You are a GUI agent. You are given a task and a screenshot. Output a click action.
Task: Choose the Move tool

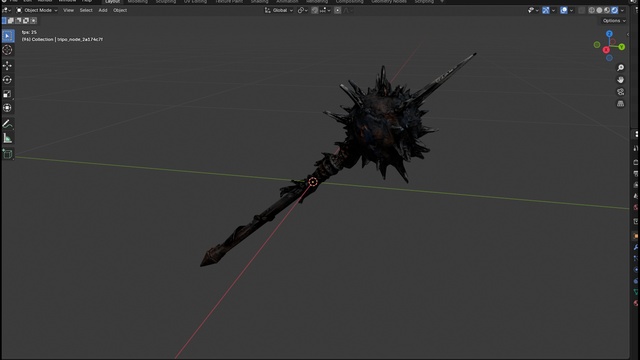pos(7,66)
